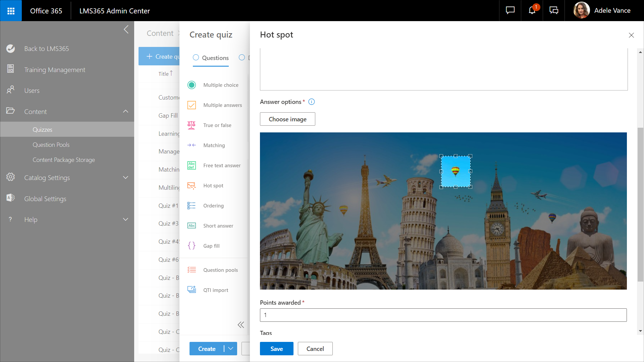Image resolution: width=644 pixels, height=362 pixels.
Task: Open the Create button dropdown arrow
Action: click(x=231, y=349)
